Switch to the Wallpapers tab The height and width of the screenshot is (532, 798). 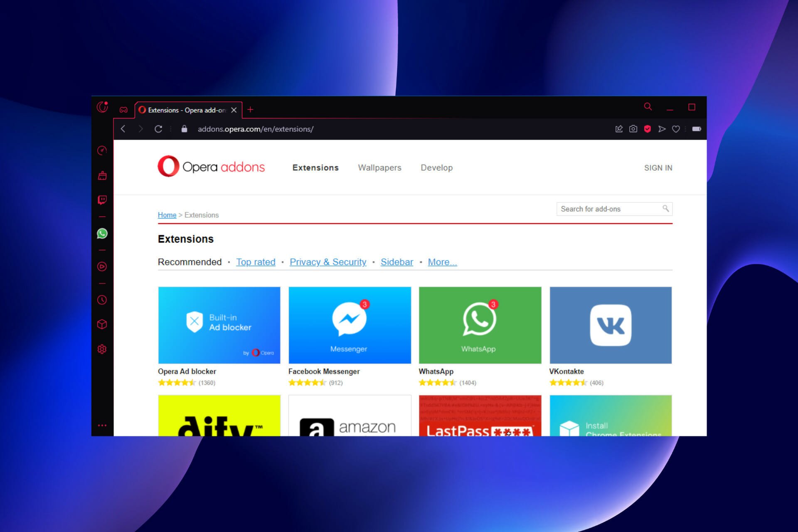380,167
